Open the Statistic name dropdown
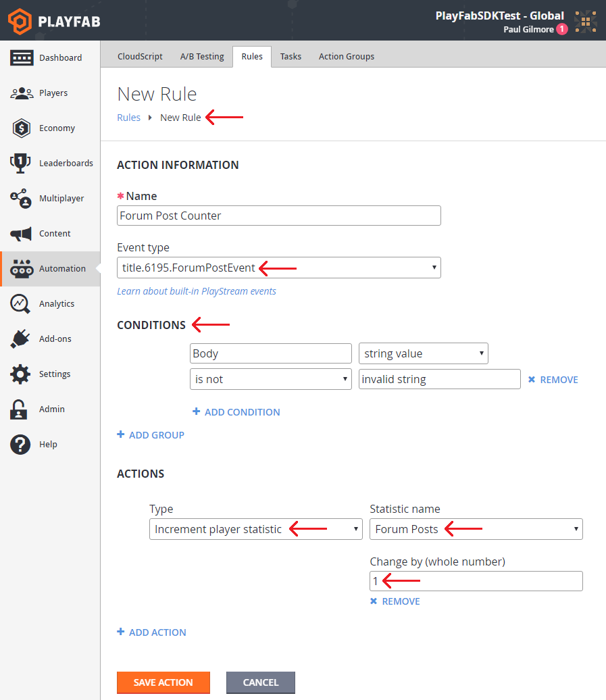Image resolution: width=606 pixels, height=700 pixels. point(476,529)
